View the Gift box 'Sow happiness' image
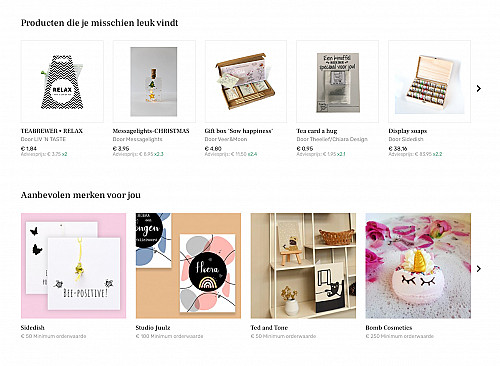500x366 pixels. pyautogui.click(x=246, y=81)
